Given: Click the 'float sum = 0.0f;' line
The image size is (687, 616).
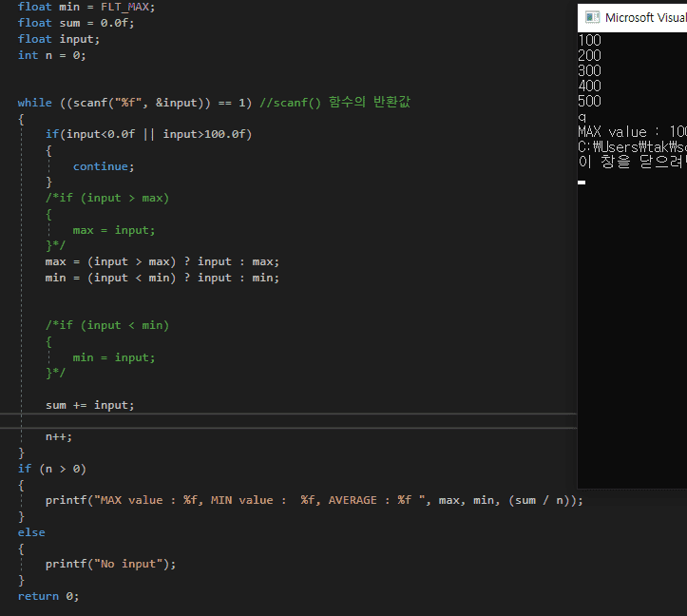Looking at the screenshot, I should (x=76, y=23).
